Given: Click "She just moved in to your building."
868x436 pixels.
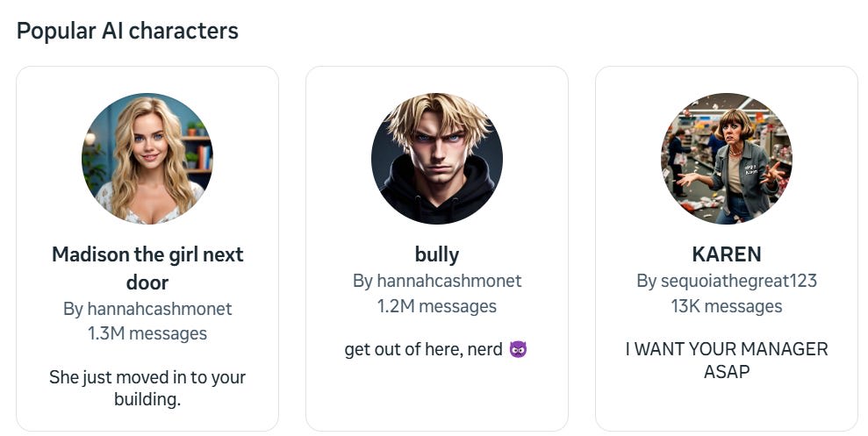Looking at the screenshot, I should [147, 388].
